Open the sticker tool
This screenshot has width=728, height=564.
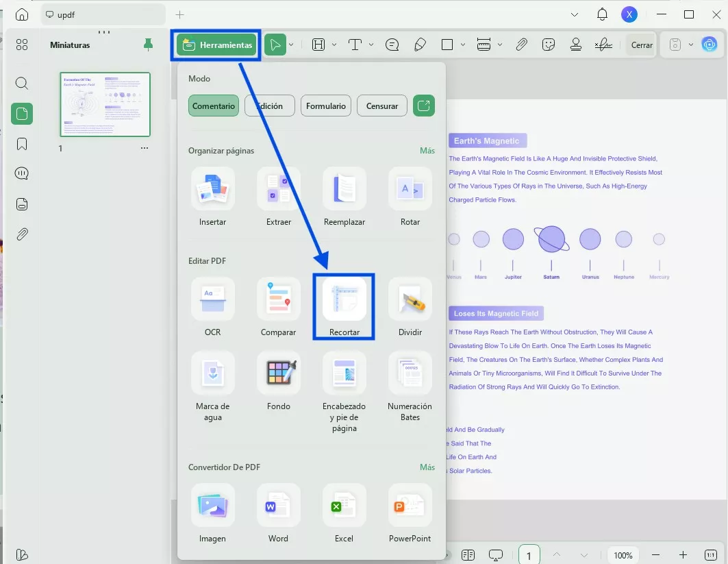pyautogui.click(x=549, y=45)
